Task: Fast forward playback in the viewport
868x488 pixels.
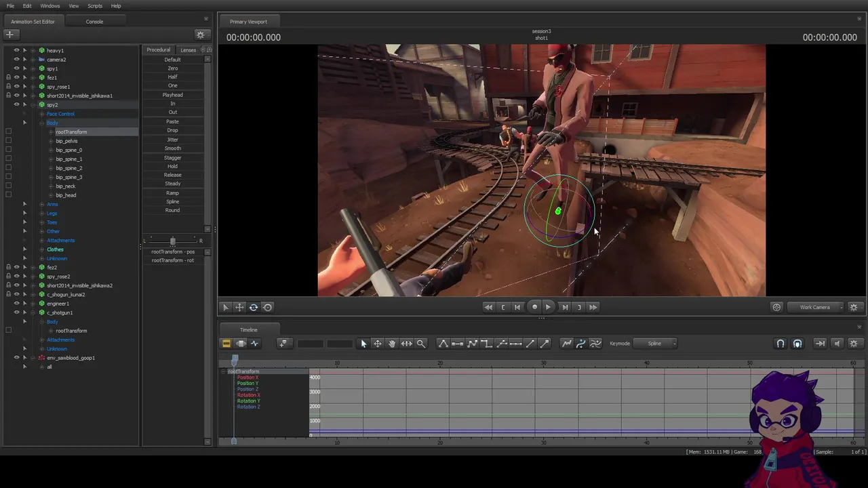Action: [593, 307]
